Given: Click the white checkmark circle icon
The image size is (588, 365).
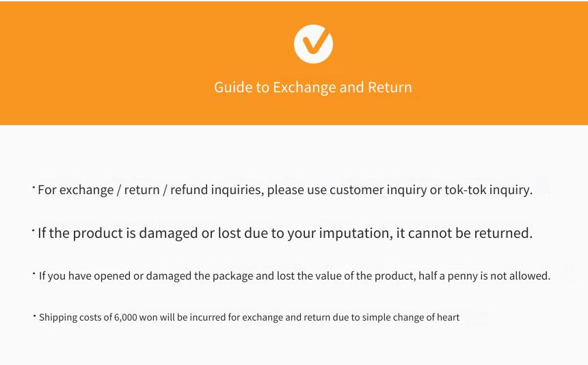Looking at the screenshot, I should point(313,44).
